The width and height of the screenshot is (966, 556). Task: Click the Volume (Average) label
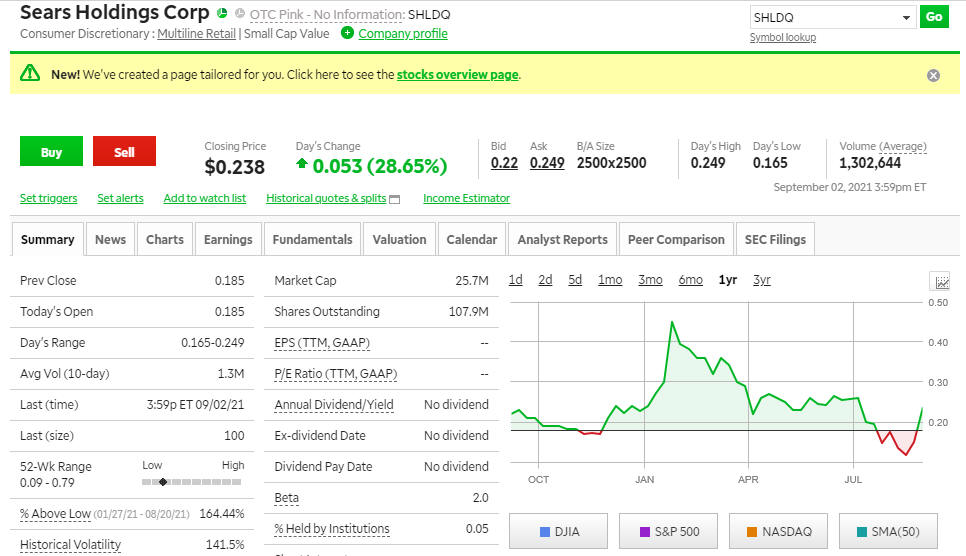[883, 147]
